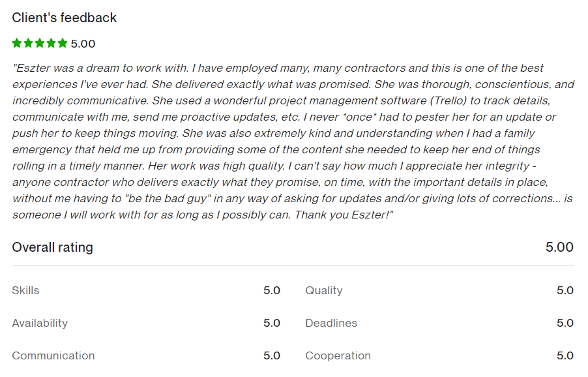Select the Skills rating label
The width and height of the screenshot is (588, 377).
click(x=25, y=290)
